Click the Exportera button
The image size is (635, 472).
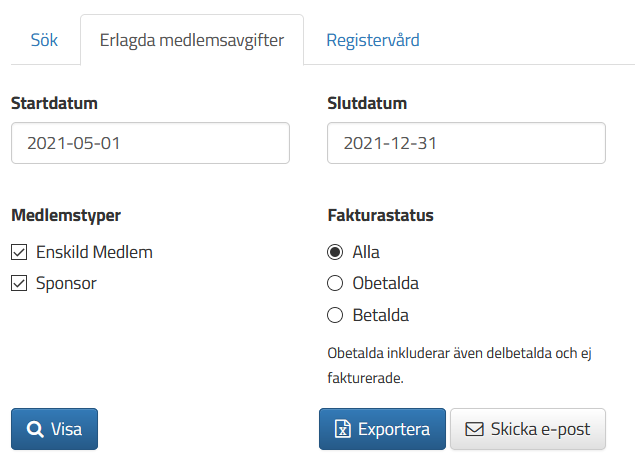point(382,429)
